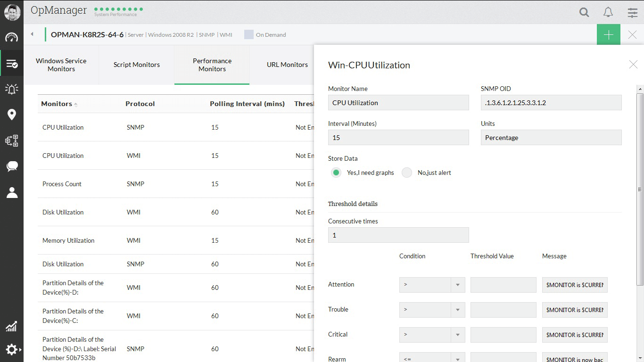The width and height of the screenshot is (644, 362).
Task: Click the Trouble threshold value field
Action: tap(504, 310)
